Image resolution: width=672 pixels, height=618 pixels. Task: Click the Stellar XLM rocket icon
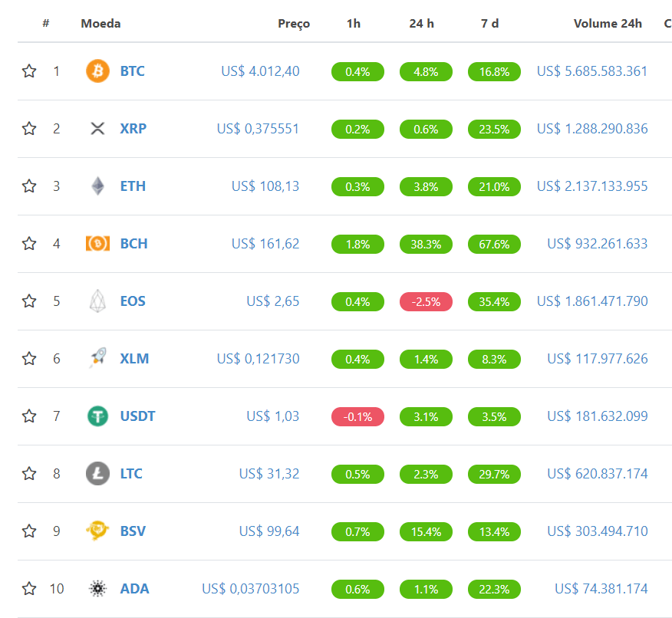(x=97, y=359)
